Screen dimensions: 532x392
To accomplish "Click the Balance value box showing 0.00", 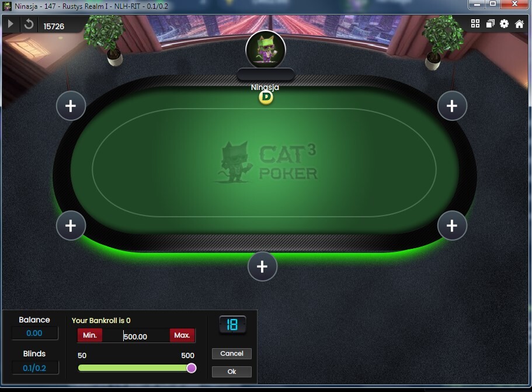I will [34, 333].
